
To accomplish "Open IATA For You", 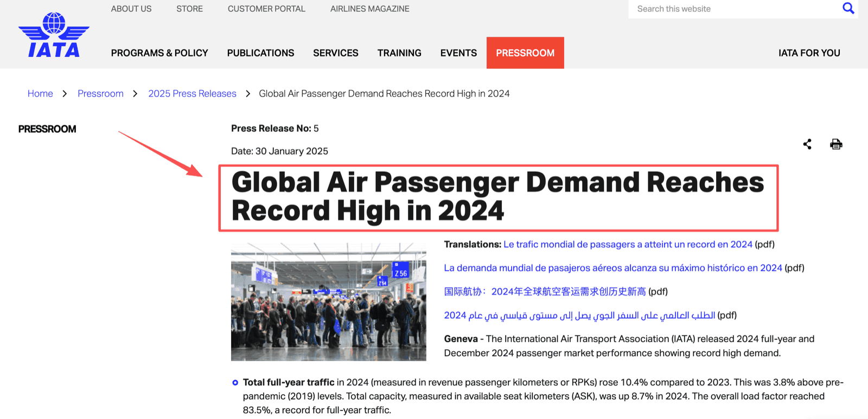I will (809, 53).
